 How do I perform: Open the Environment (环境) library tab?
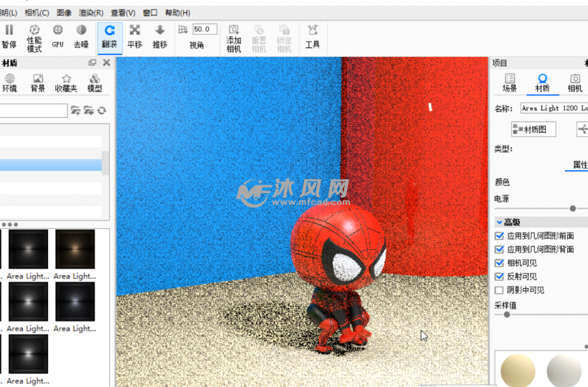point(10,83)
